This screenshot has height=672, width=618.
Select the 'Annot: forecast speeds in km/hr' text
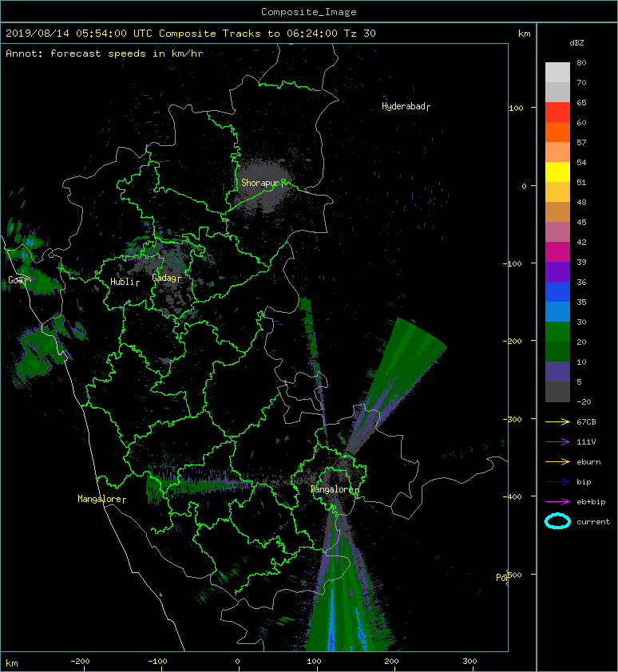click(105, 53)
